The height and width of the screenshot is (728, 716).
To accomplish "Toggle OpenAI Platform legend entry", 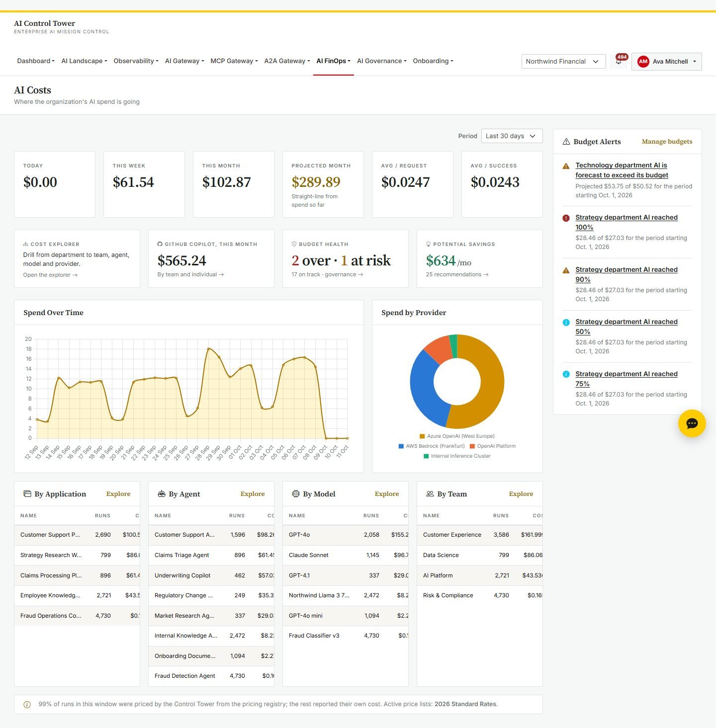I will click(493, 446).
